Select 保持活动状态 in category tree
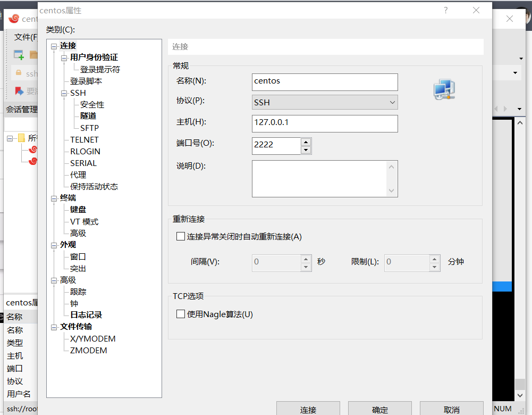532x415 pixels. (94, 186)
